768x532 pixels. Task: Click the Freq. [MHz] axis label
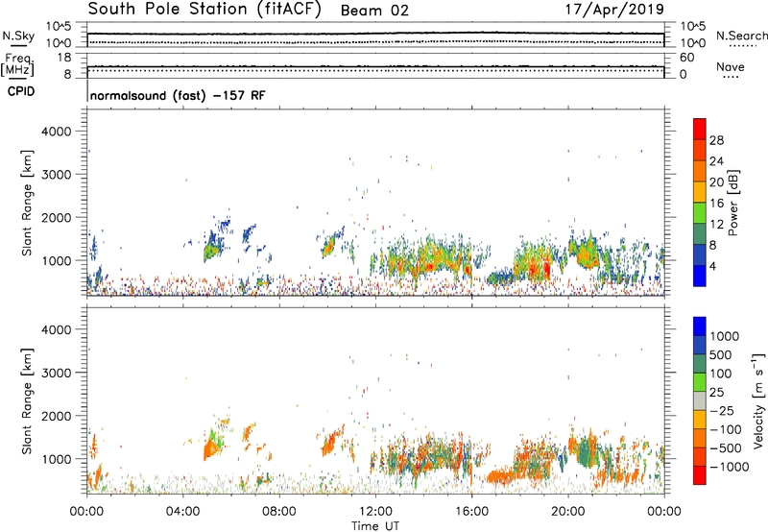(x=17, y=65)
